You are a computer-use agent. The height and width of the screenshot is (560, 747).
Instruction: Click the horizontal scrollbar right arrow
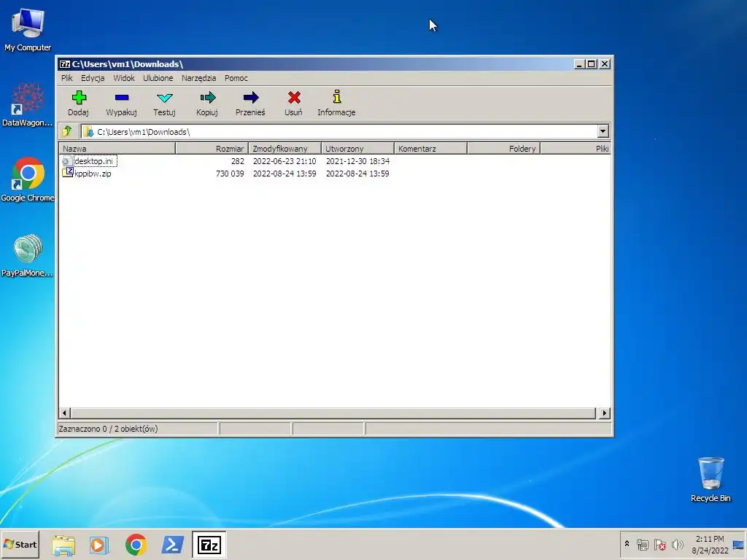coord(605,413)
